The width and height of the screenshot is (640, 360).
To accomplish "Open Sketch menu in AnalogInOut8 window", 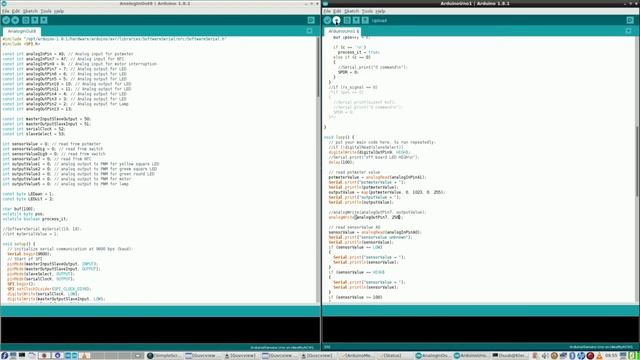I will point(30,11).
